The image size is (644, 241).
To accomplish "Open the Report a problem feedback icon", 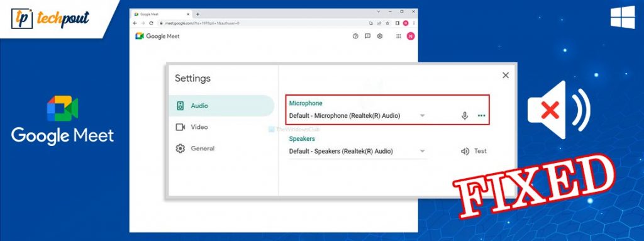I will [367, 36].
